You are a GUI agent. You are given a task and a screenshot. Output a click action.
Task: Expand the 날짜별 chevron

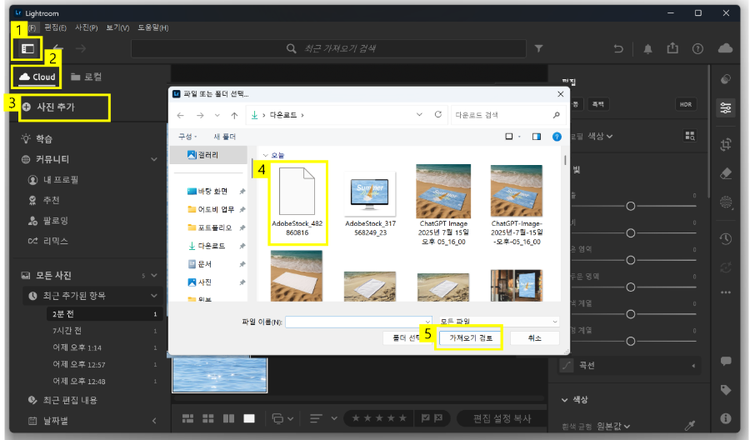point(154,421)
